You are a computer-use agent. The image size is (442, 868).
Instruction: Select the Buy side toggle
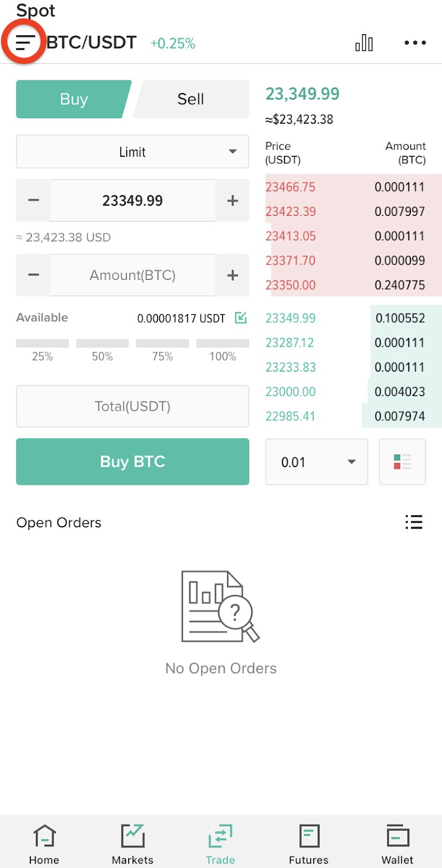point(74,99)
